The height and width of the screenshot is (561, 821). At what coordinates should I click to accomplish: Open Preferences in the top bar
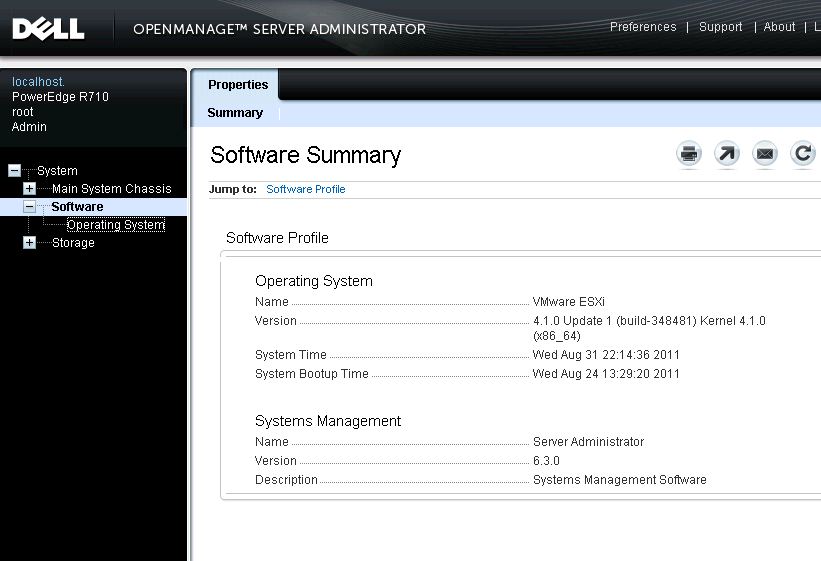coord(643,27)
